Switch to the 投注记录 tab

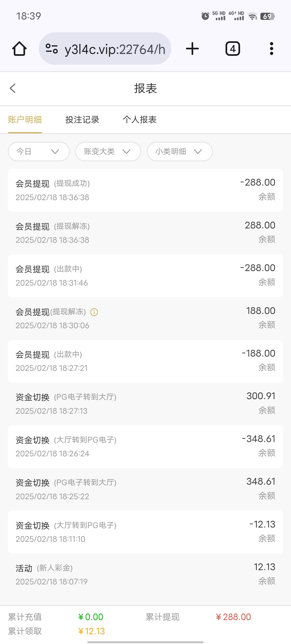click(82, 119)
